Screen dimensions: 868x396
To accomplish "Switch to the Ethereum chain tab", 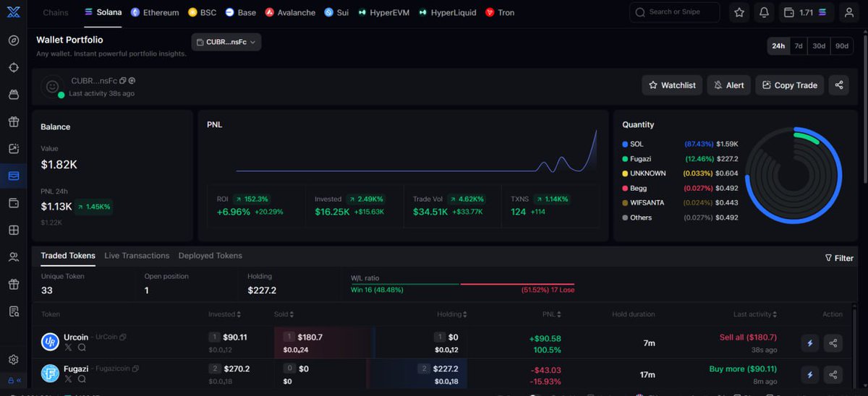I will coord(155,12).
